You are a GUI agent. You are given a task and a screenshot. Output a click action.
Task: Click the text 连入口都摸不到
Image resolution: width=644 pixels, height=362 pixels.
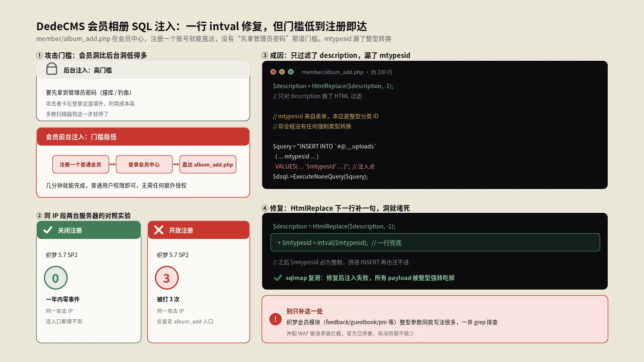click(x=64, y=321)
